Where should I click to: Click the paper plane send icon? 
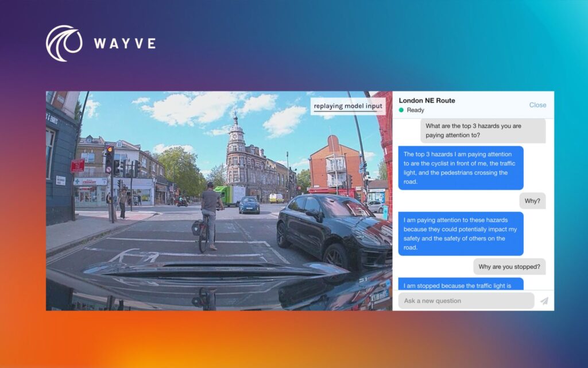point(544,301)
